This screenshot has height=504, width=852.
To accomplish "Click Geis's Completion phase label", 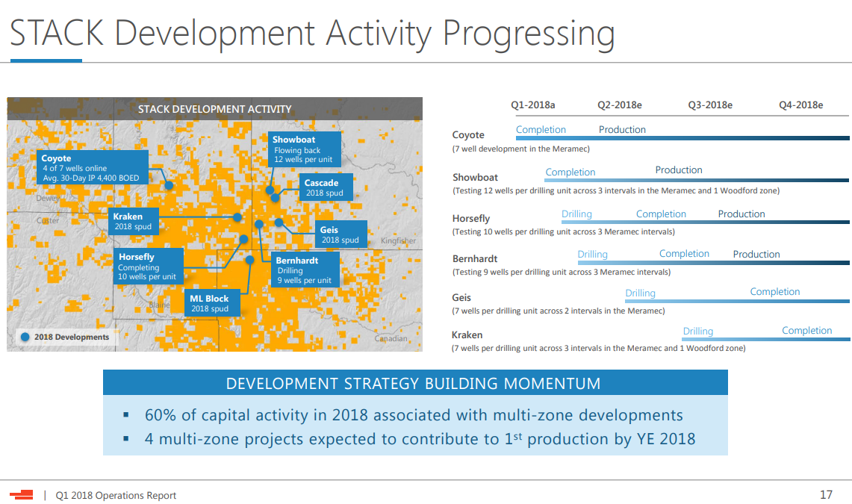I will (x=775, y=292).
